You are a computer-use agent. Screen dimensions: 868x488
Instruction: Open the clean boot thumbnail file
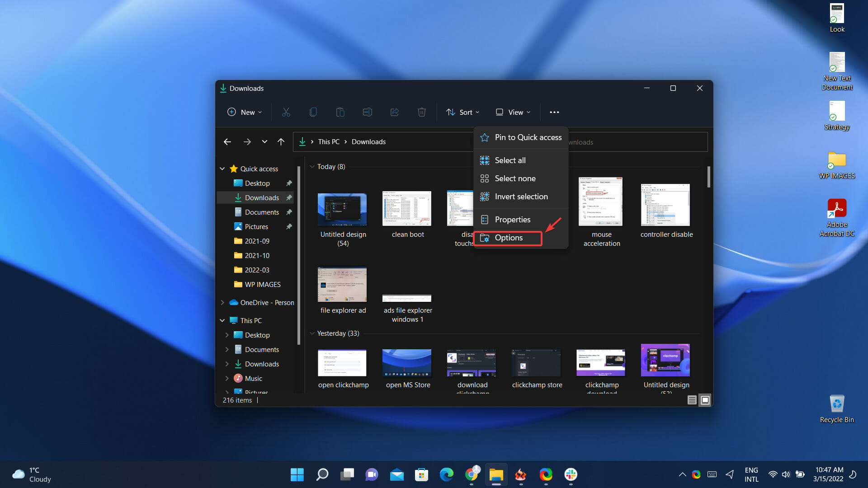coord(407,209)
